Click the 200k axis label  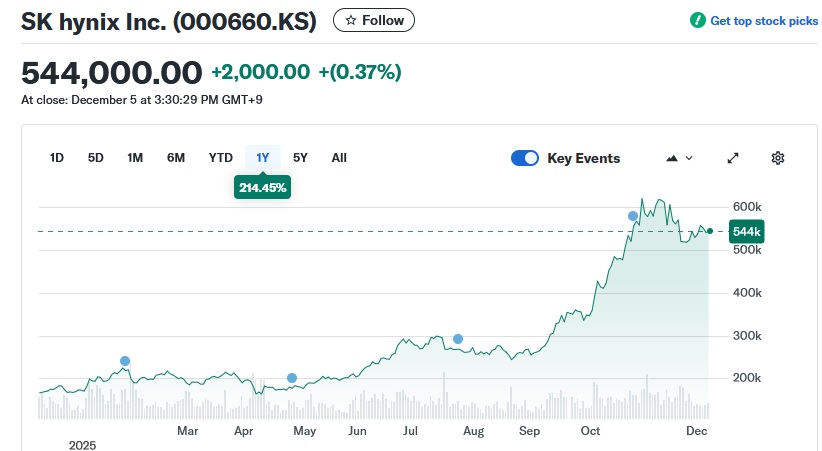[747, 378]
